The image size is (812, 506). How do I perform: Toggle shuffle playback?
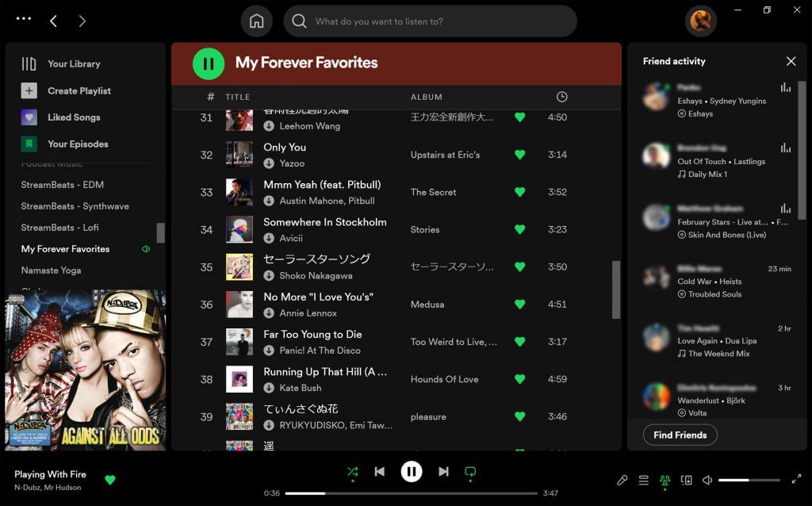(x=352, y=472)
